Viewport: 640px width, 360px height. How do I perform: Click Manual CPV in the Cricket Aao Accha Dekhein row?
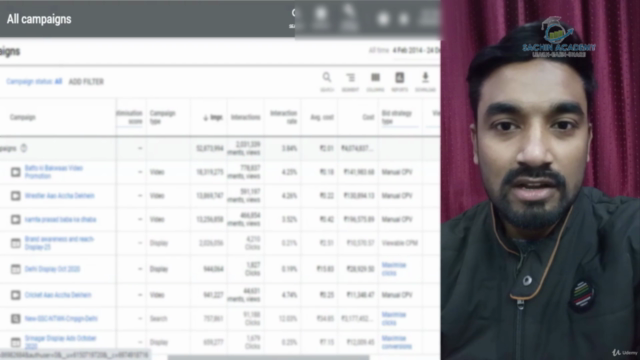397,295
